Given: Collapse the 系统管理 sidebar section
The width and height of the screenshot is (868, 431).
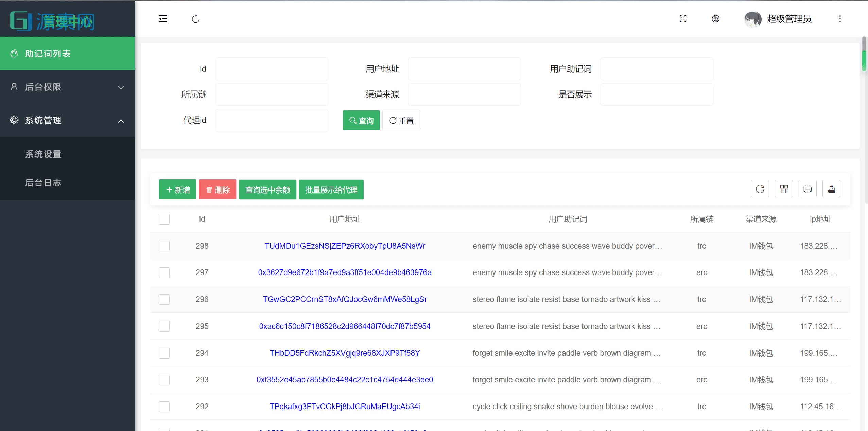Looking at the screenshot, I should click(x=67, y=120).
